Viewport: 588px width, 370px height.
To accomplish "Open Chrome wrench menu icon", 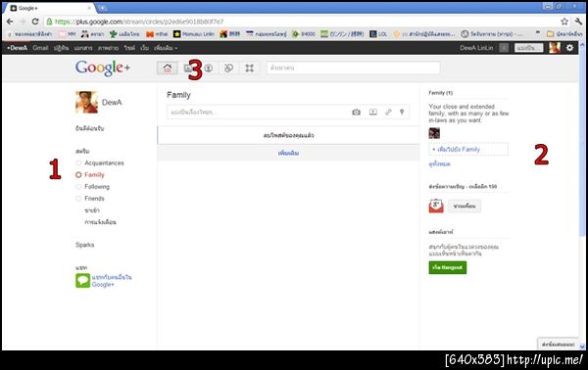I will click(x=578, y=22).
